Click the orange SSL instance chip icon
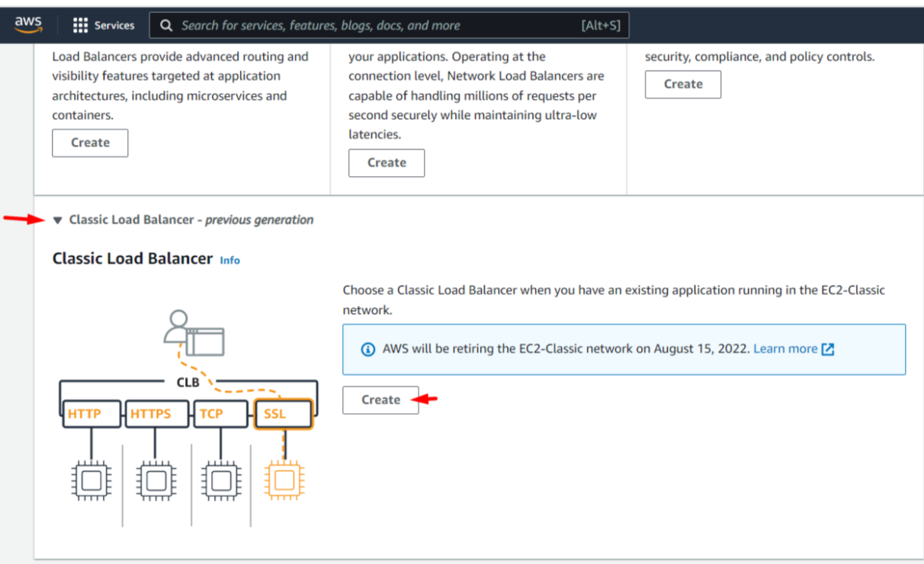The height and width of the screenshot is (564, 924). point(284,480)
